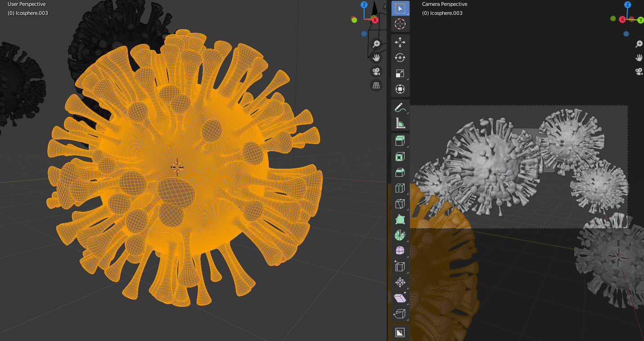This screenshot has height=341, width=644.
Task: Click blue negative Z dot in User Perspective gizmo
Action: [x=364, y=34]
